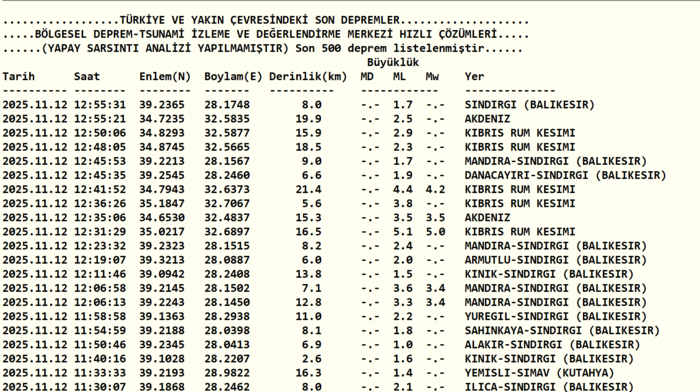Click time 12:48:05
700x392 pixels.
pos(100,147)
